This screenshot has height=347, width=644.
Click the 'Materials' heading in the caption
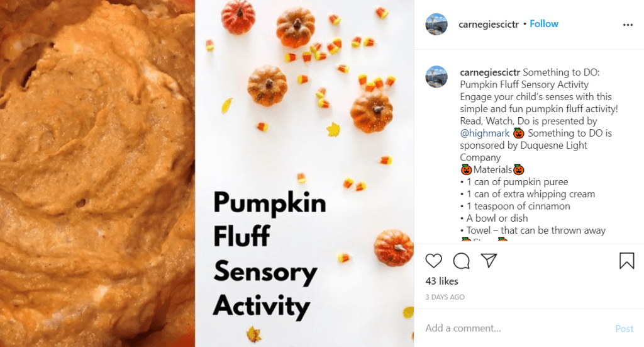click(x=492, y=170)
